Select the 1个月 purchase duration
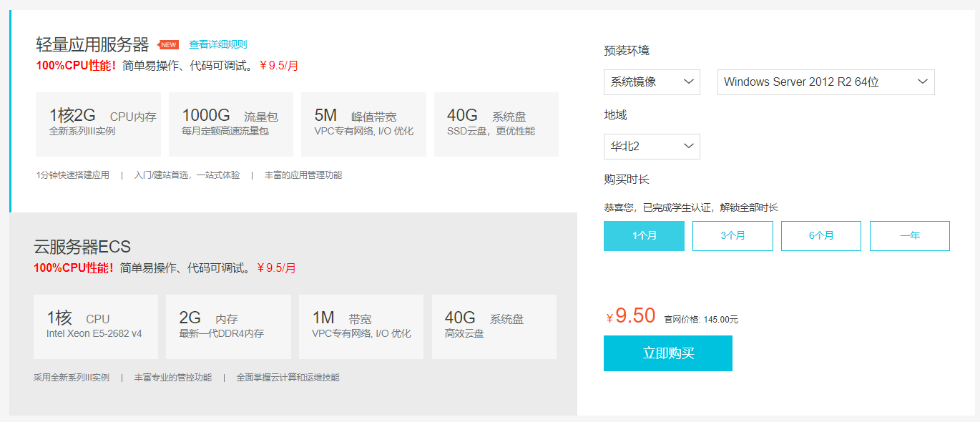 click(644, 236)
